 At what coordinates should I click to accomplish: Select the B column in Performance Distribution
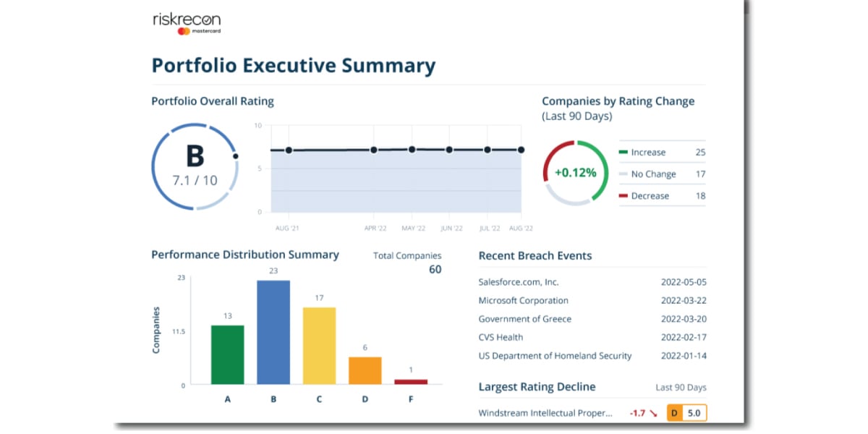coord(273,333)
